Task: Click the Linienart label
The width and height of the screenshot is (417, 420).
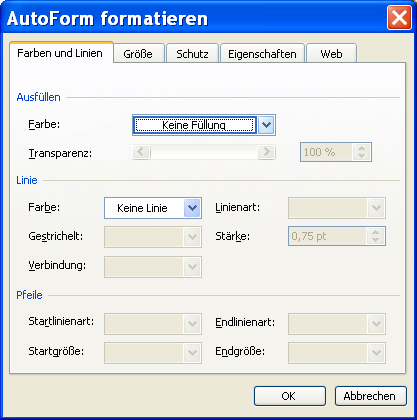Action: click(x=238, y=207)
